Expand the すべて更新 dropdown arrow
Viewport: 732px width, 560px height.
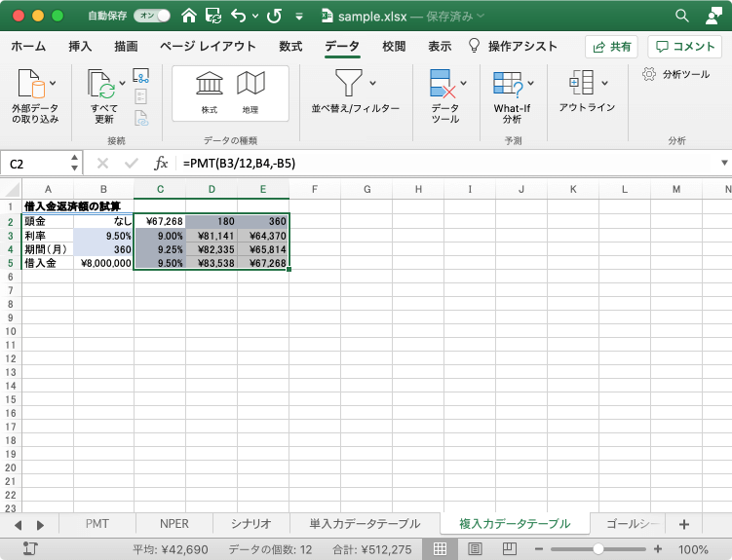pyautogui.click(x=122, y=84)
